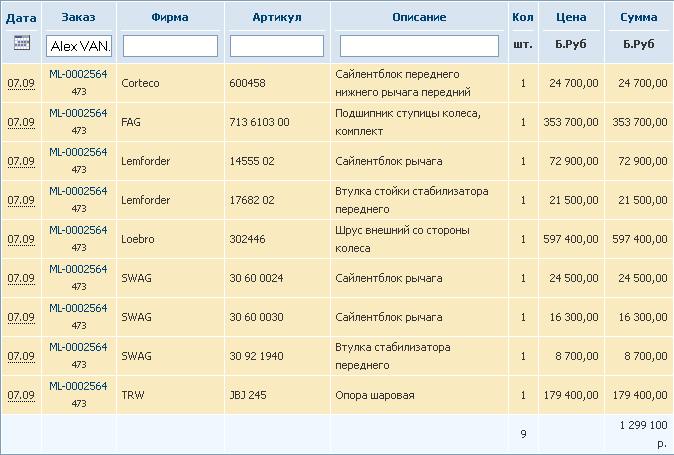Open order ML-0002564 in the TRW row
Image resolution: width=674 pixels, height=455 pixels.
[x=78, y=386]
